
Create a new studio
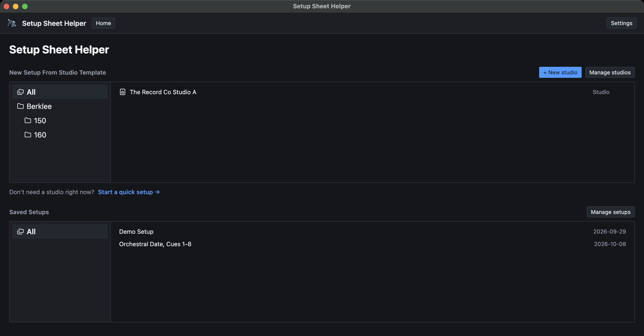pos(560,73)
